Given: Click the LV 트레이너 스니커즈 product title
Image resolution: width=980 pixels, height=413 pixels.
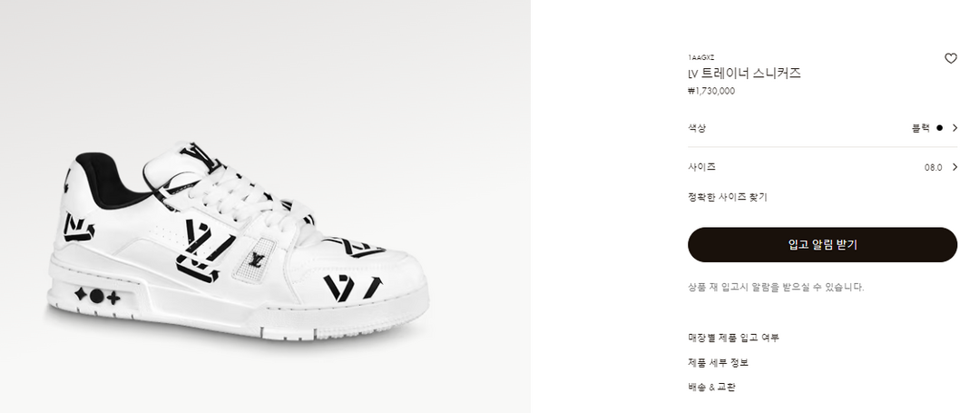Looking at the screenshot, I should 744,74.
